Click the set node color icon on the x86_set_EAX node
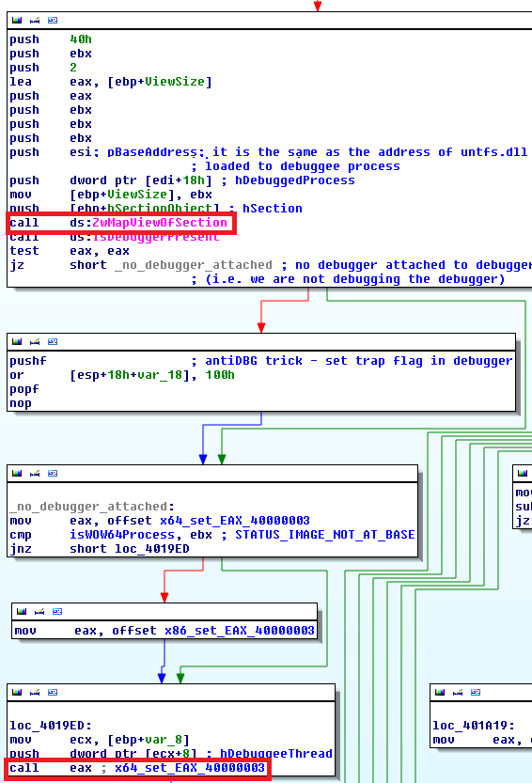This screenshot has width=532, height=783. pyautogui.click(x=22, y=612)
